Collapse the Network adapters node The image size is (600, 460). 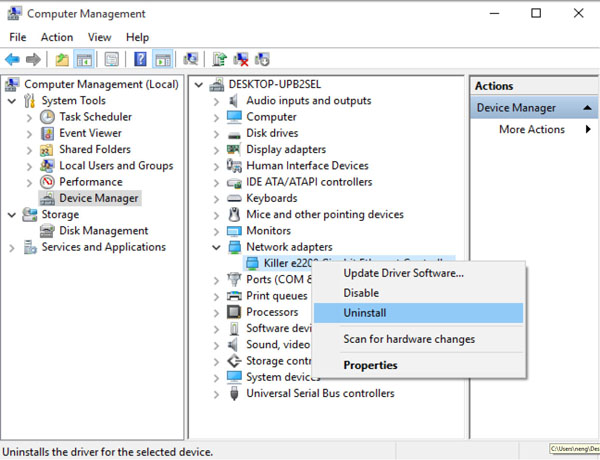pyautogui.click(x=217, y=247)
